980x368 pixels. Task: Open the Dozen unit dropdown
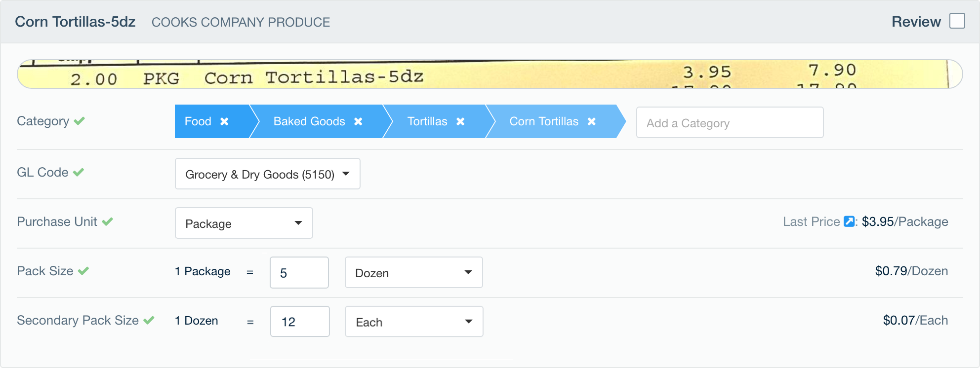413,272
